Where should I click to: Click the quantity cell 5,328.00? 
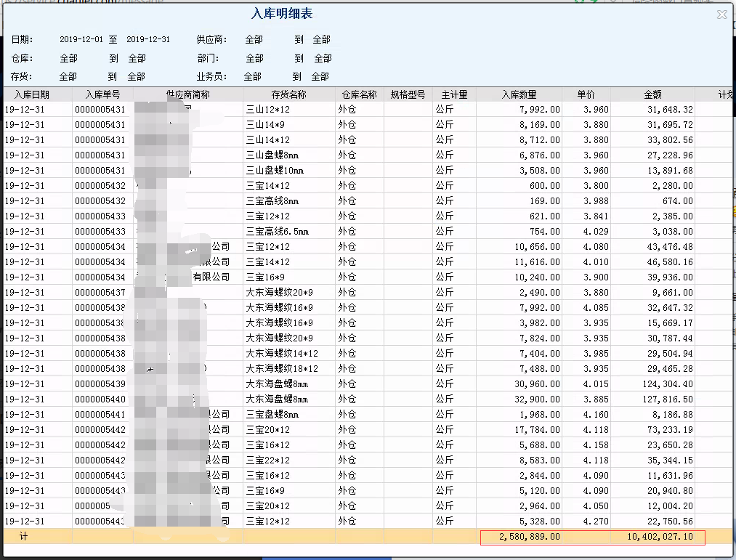click(x=539, y=522)
